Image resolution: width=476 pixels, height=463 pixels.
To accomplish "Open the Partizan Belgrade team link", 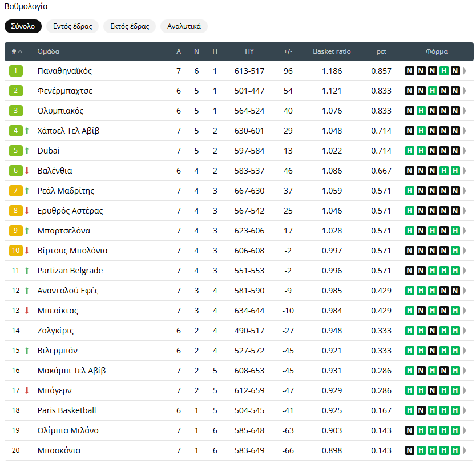I will pos(70,271).
